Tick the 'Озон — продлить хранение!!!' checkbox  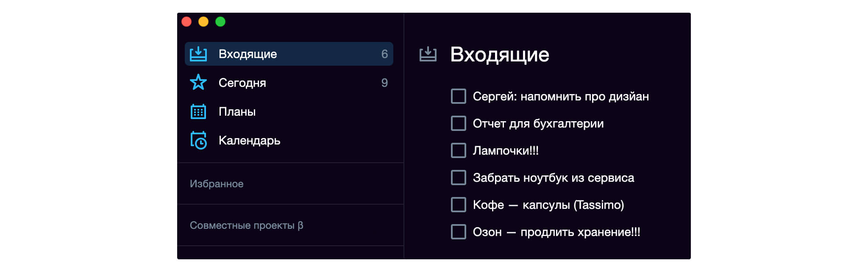click(x=458, y=232)
